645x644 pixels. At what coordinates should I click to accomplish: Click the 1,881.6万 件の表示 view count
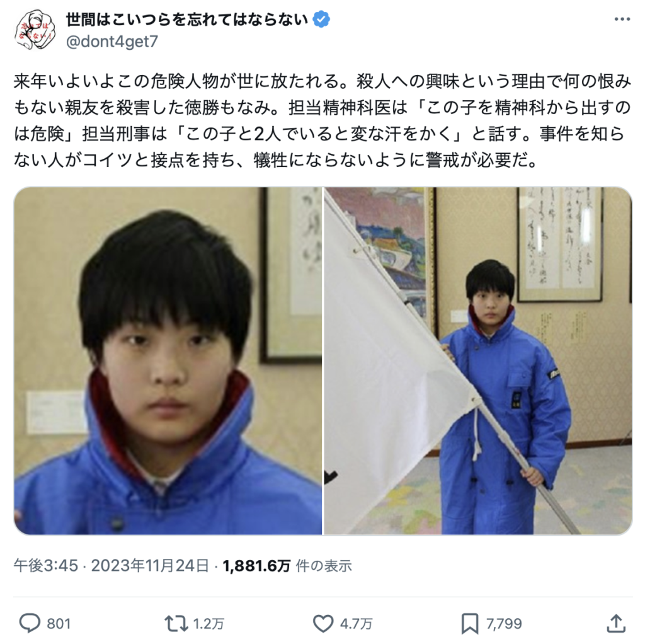coord(287,566)
